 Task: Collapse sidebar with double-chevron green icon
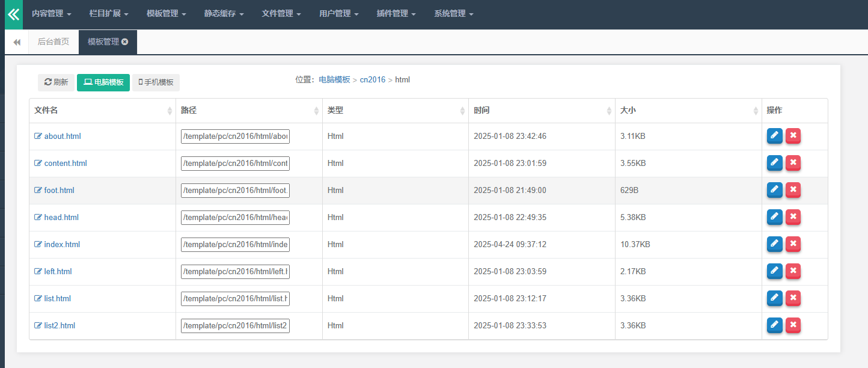pyautogui.click(x=13, y=14)
